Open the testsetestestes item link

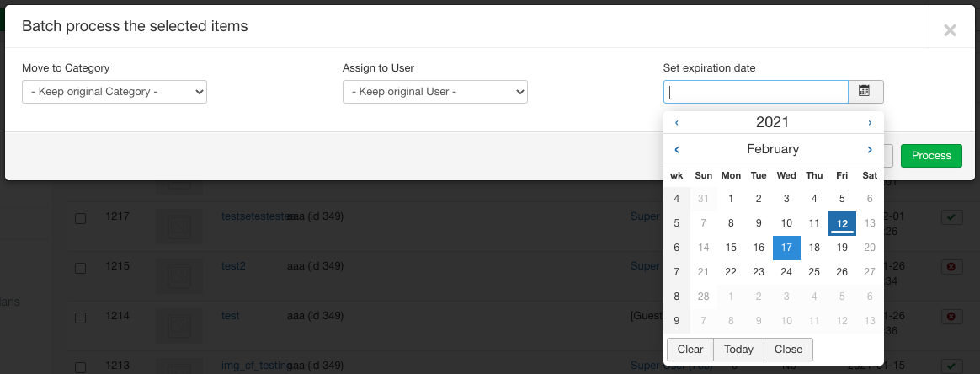(x=257, y=216)
